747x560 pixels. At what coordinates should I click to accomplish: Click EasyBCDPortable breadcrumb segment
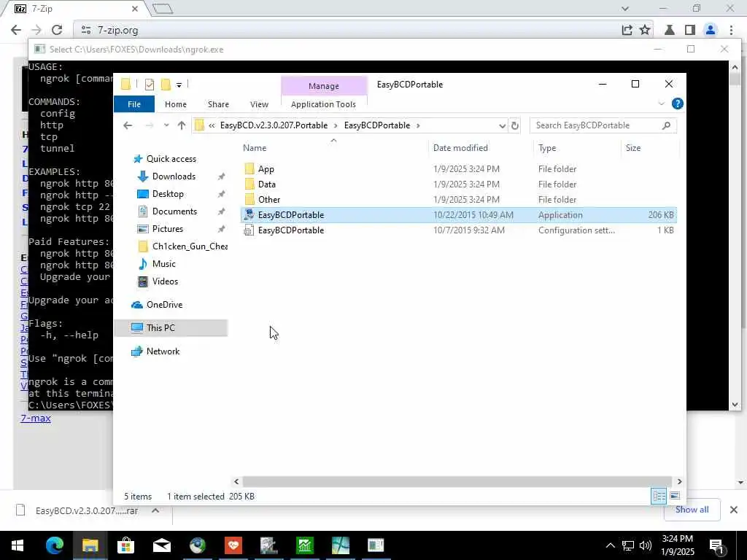(x=377, y=125)
